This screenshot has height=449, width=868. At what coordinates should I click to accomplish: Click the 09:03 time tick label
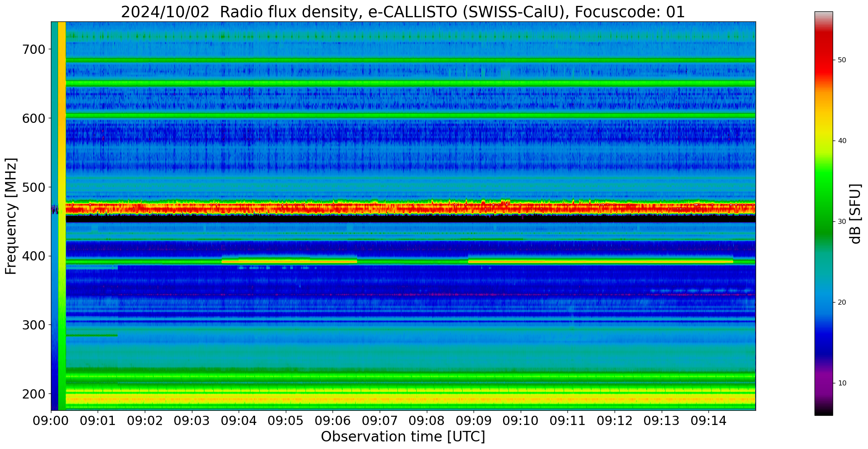coord(192,421)
